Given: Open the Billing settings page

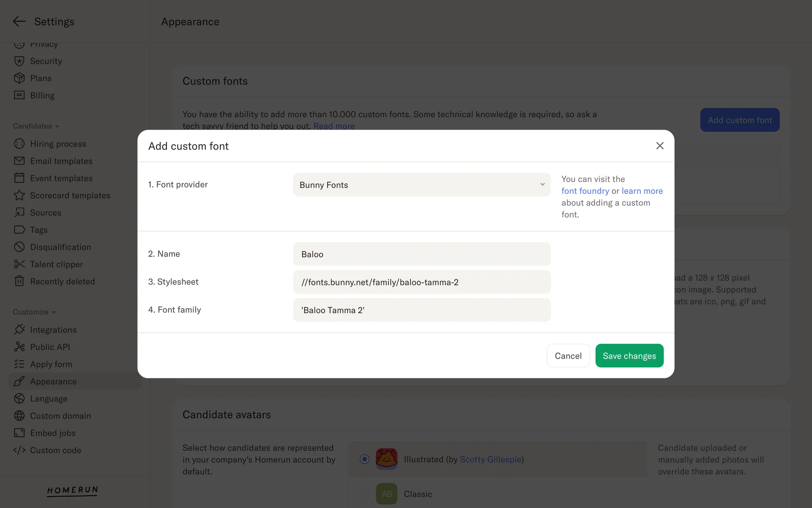Looking at the screenshot, I should click(x=42, y=95).
